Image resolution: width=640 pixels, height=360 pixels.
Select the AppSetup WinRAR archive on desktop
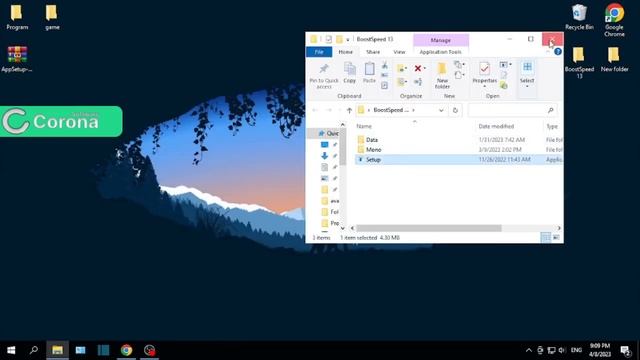tap(17, 59)
